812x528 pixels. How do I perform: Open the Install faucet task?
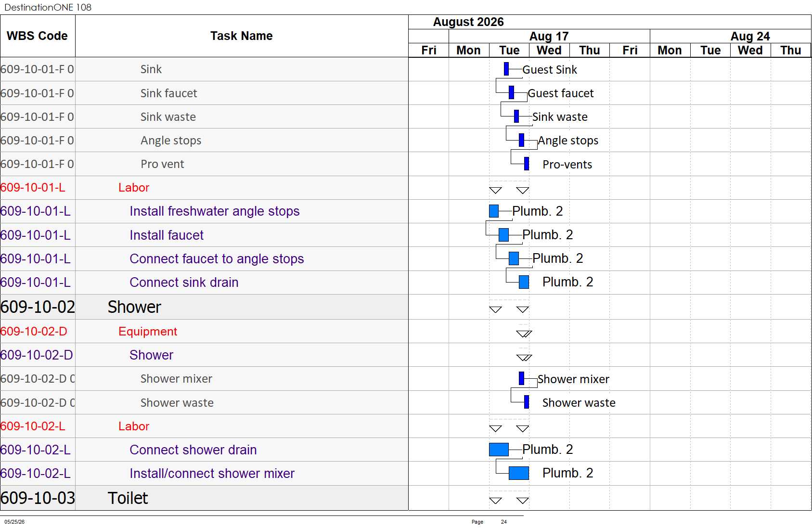[167, 235]
